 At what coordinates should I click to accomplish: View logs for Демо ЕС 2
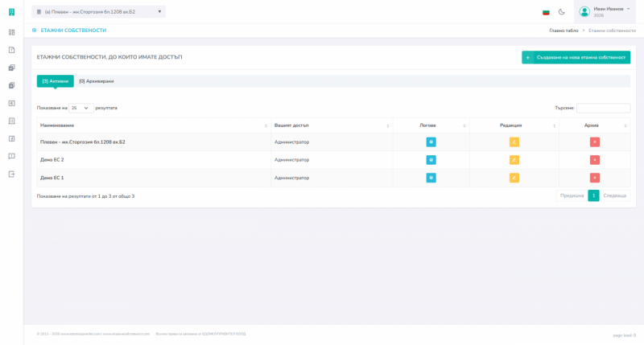click(431, 159)
